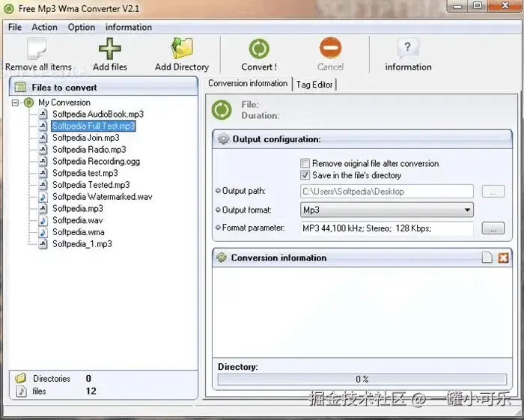Enable Remove original file after conversion checkbox

click(305, 163)
